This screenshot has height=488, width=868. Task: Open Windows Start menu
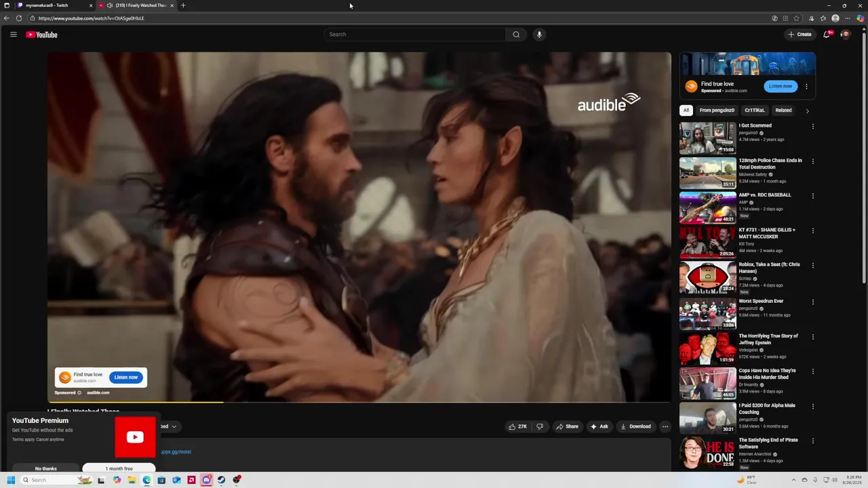[x=11, y=480]
